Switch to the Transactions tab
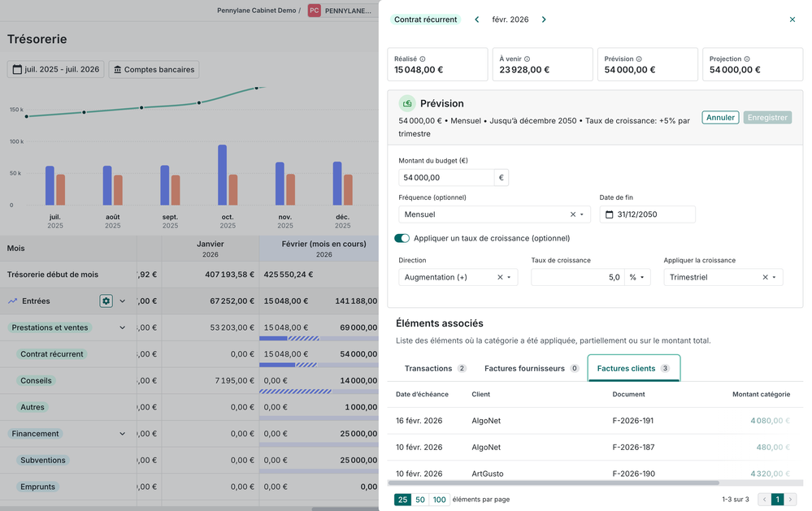Viewport: 812px width, 511px height. tap(435, 368)
